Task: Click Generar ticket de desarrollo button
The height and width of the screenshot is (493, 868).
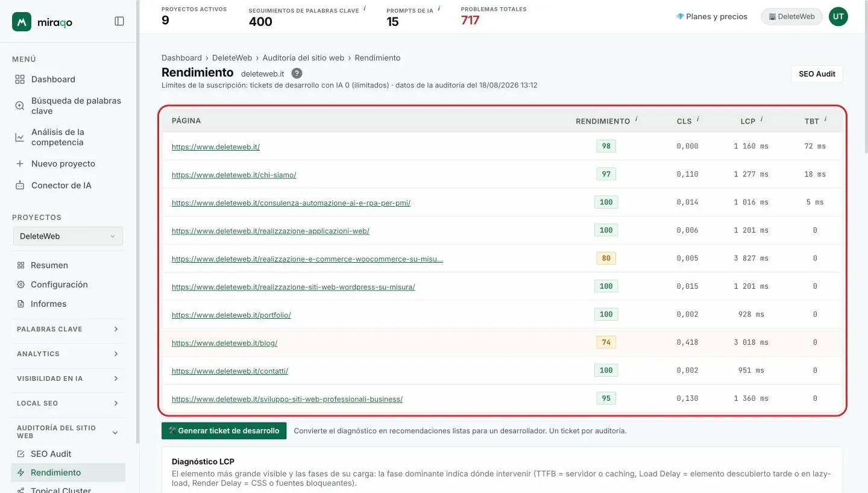Action: [224, 431]
